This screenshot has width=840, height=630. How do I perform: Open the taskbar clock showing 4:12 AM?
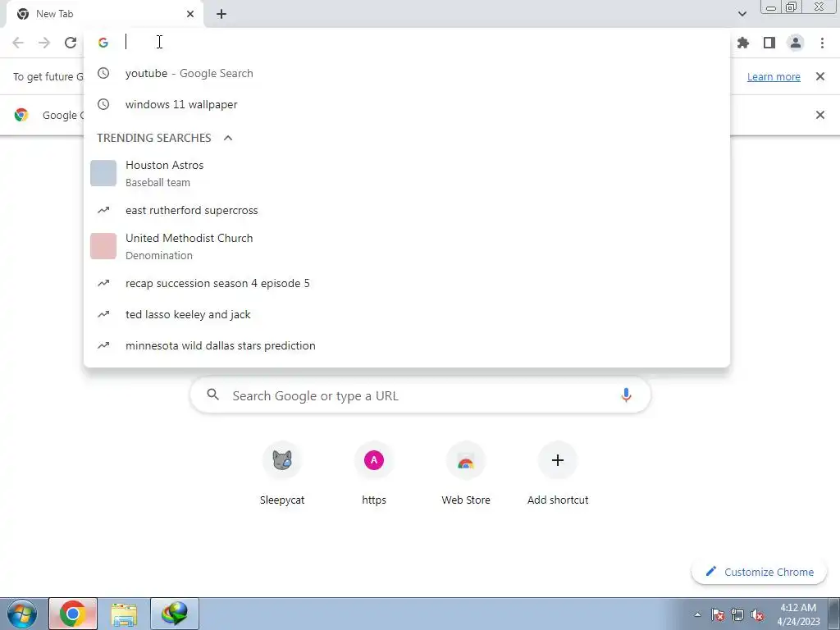coord(798,614)
